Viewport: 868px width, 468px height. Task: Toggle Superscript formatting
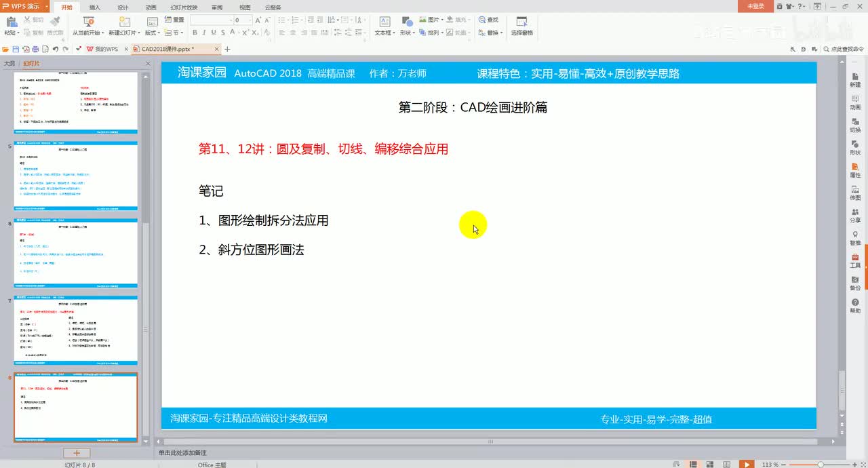point(247,33)
